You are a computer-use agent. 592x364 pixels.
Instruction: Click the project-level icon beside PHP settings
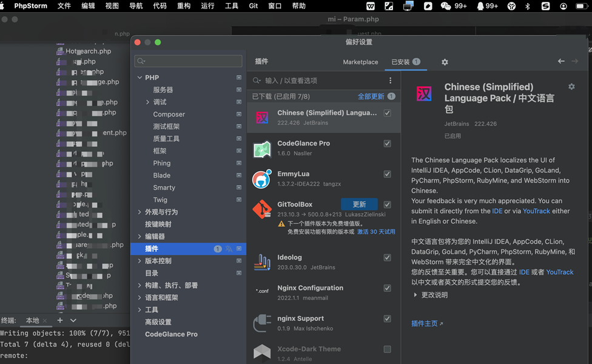(239, 78)
